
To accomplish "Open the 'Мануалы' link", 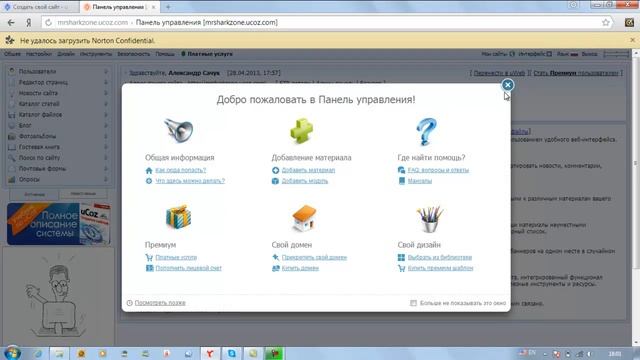I will (420, 181).
